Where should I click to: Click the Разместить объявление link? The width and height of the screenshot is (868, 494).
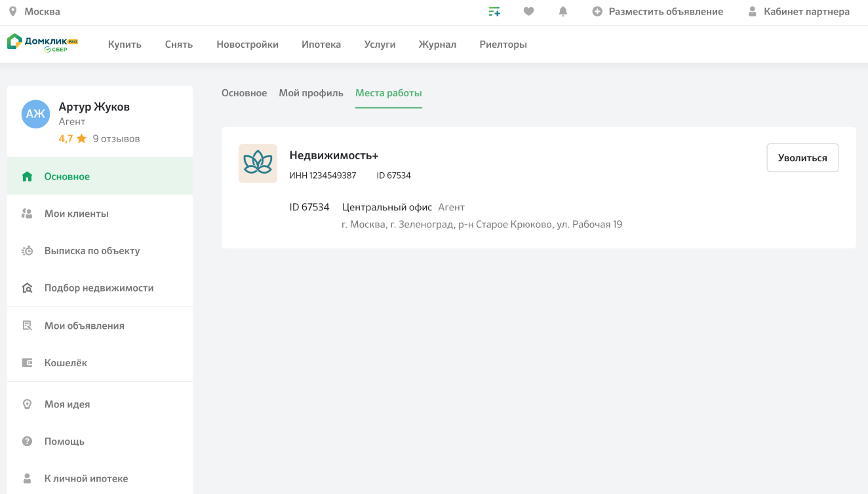click(x=665, y=12)
